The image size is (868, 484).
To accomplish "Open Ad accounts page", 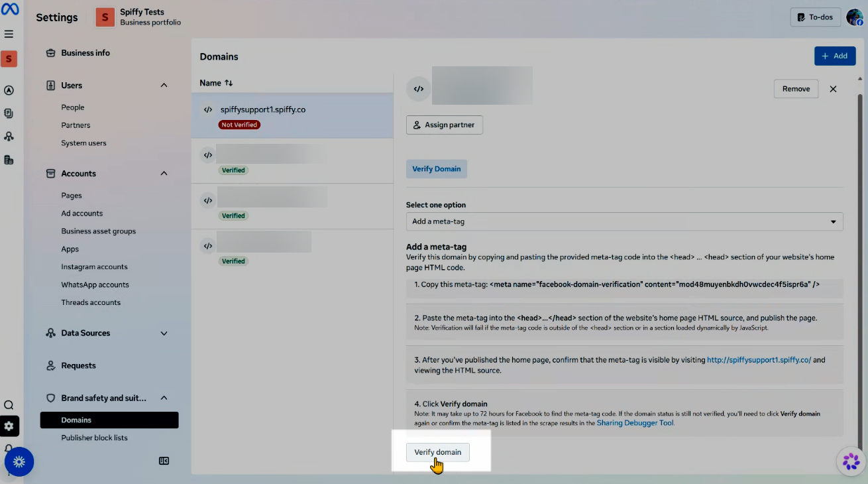I will click(x=82, y=213).
